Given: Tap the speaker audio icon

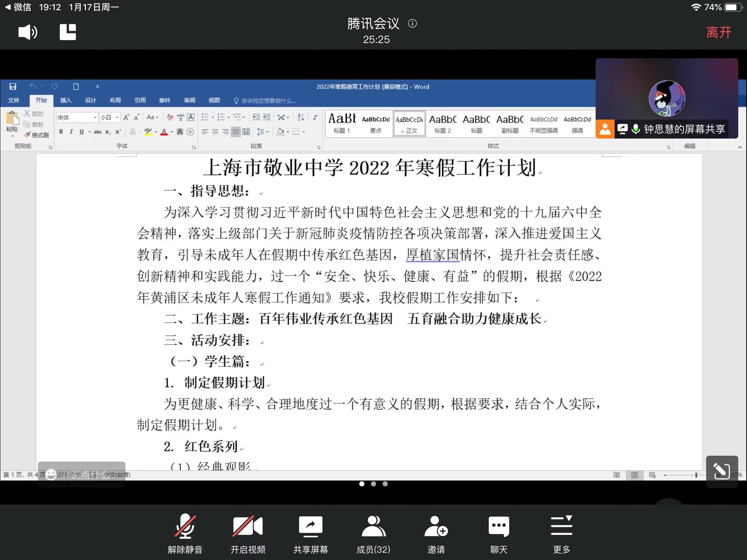Looking at the screenshot, I should [28, 32].
